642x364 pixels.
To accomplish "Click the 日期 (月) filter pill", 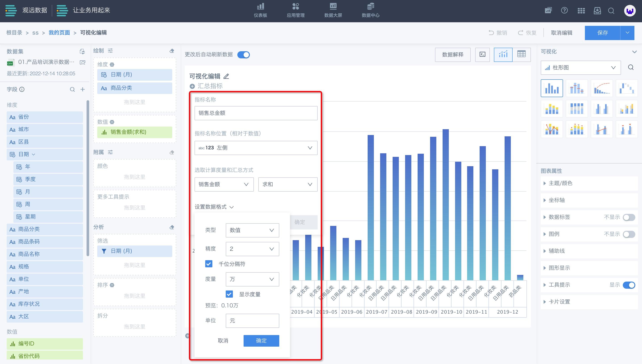I will (135, 251).
